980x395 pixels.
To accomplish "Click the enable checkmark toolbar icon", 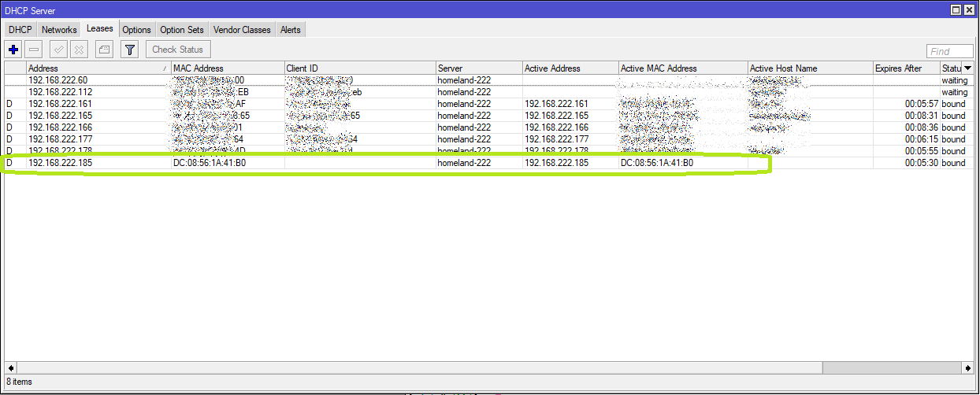I will coord(58,50).
